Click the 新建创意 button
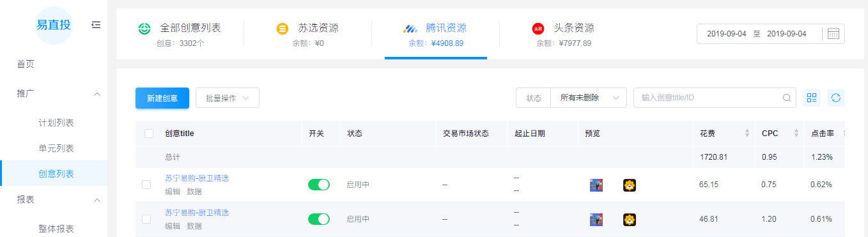Screen dimensions: 868x237 [x=162, y=98]
